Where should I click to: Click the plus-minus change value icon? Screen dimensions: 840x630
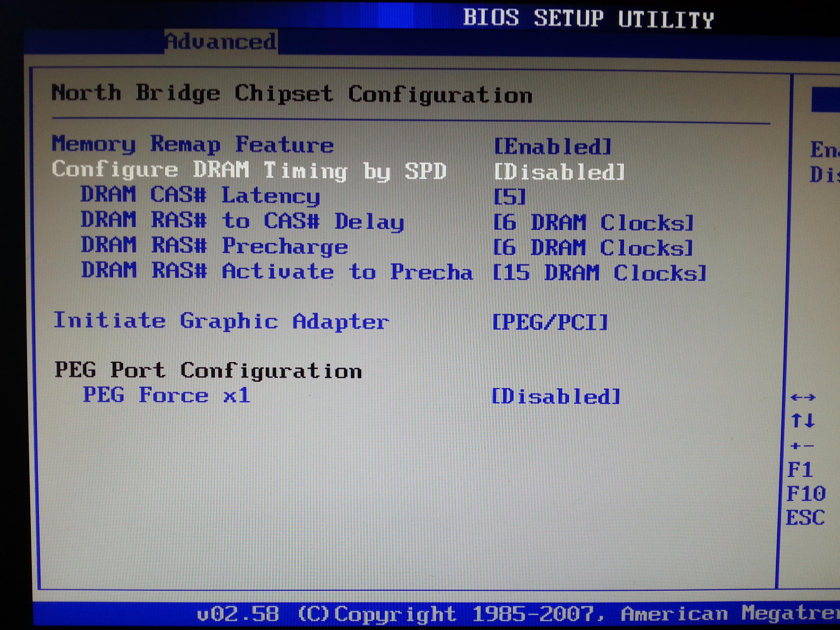[x=802, y=446]
